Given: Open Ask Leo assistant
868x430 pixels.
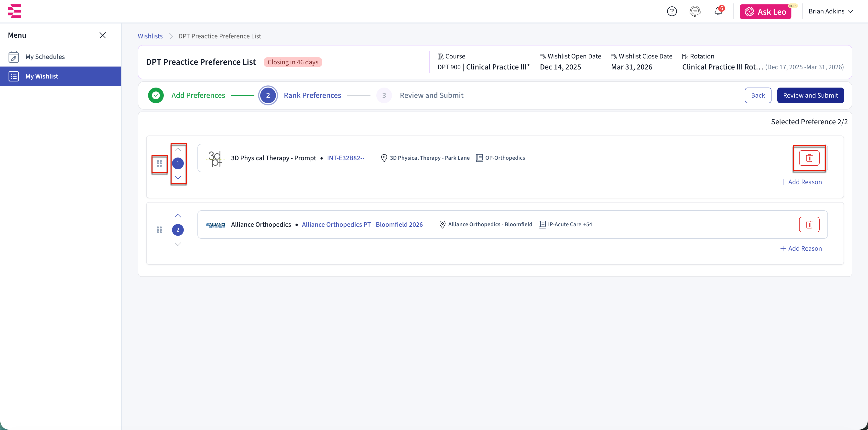Looking at the screenshot, I should tap(765, 12).
